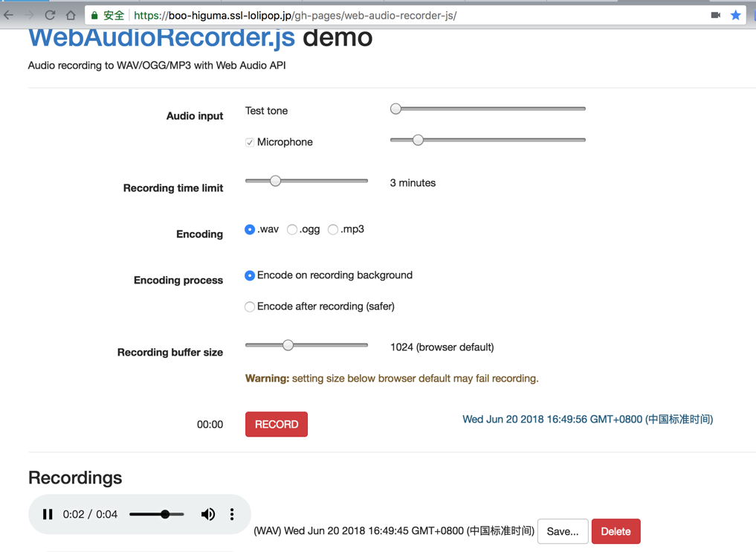Open the audio player overflow menu
This screenshot has height=552, width=756.
coord(231,514)
